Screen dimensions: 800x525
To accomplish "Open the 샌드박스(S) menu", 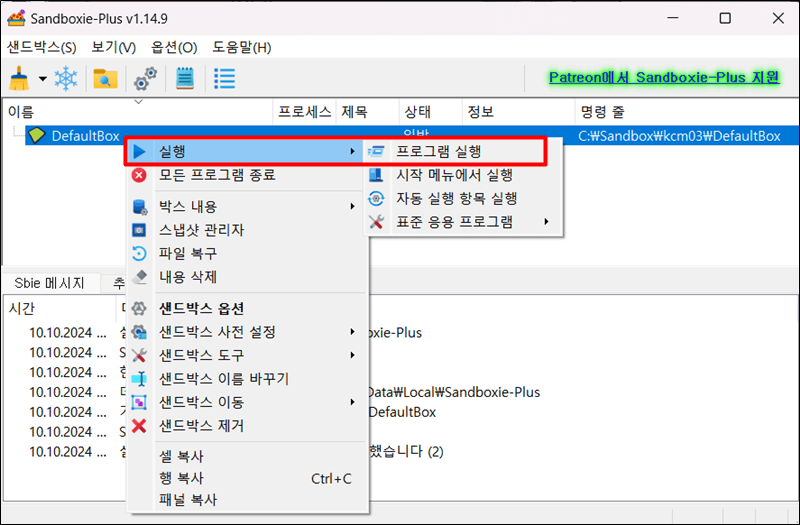I will point(41,47).
